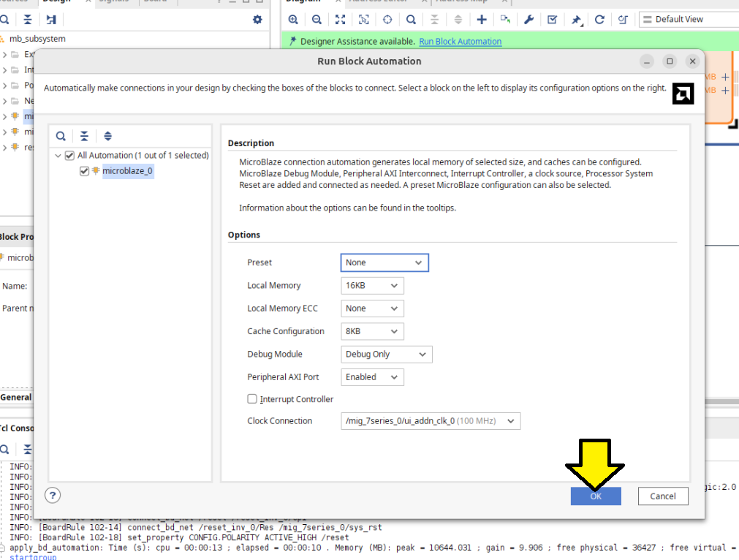
Task: Toggle the All Automation checkbox
Action: pyautogui.click(x=69, y=155)
